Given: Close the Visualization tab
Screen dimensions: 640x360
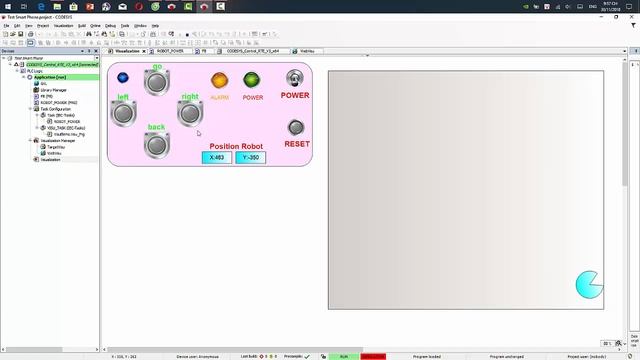Looking at the screenshot, I should pyautogui.click(x=144, y=51).
